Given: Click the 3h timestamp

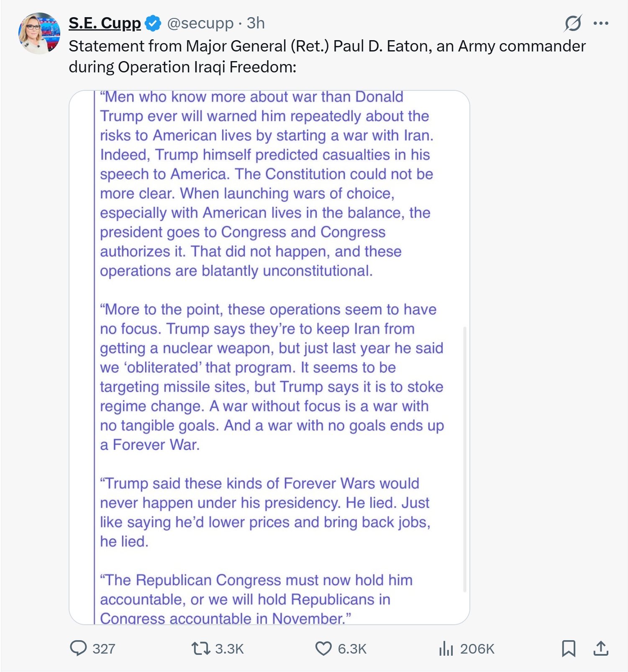Looking at the screenshot, I should (x=256, y=23).
